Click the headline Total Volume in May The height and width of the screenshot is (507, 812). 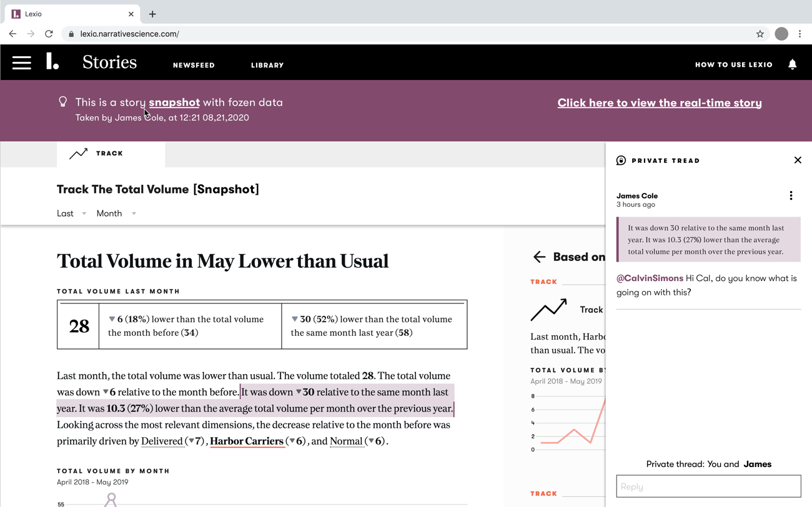coord(223,261)
